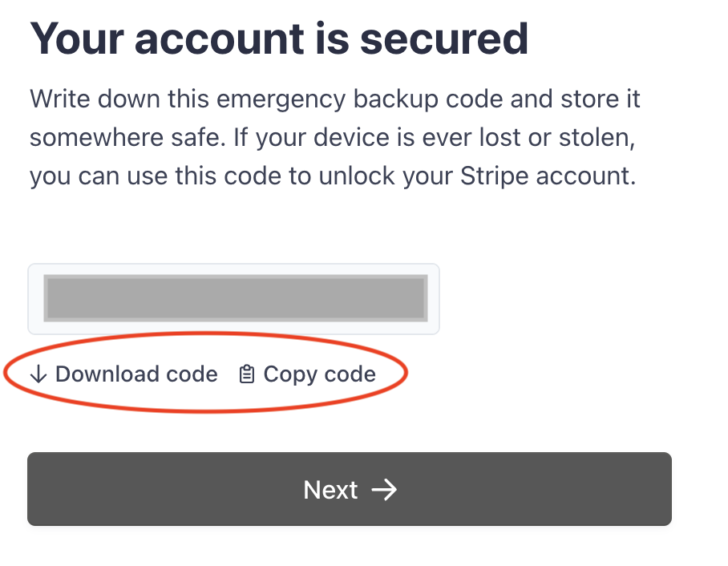Click the phrase "somewhere safe"
This screenshot has height=566, width=728.
125,138
